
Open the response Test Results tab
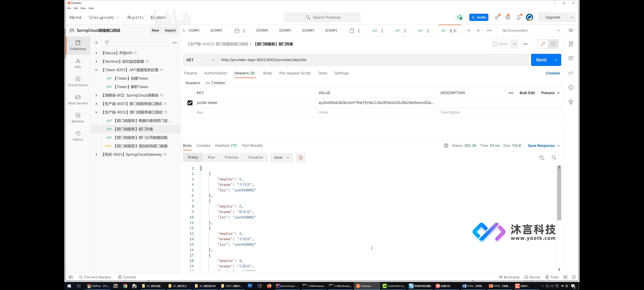pyautogui.click(x=252, y=146)
